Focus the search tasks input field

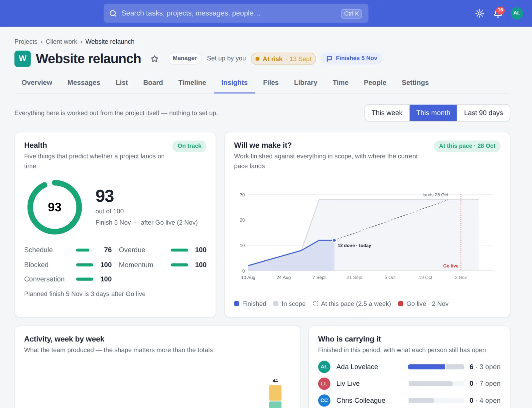point(236,13)
